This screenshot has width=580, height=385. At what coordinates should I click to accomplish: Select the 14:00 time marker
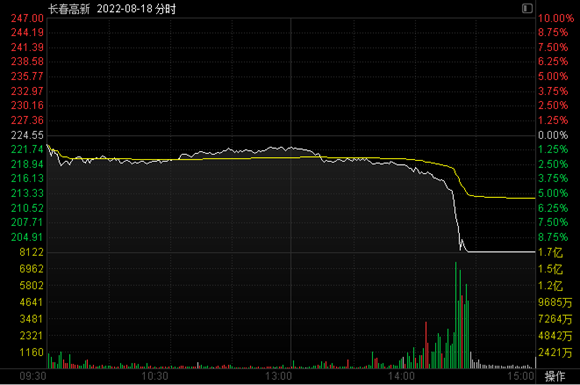[401, 376]
